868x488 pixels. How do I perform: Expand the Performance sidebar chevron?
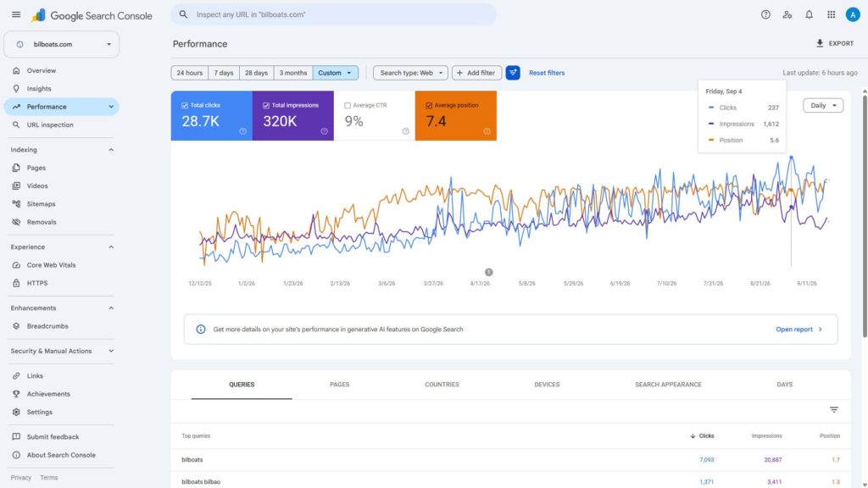point(111,107)
